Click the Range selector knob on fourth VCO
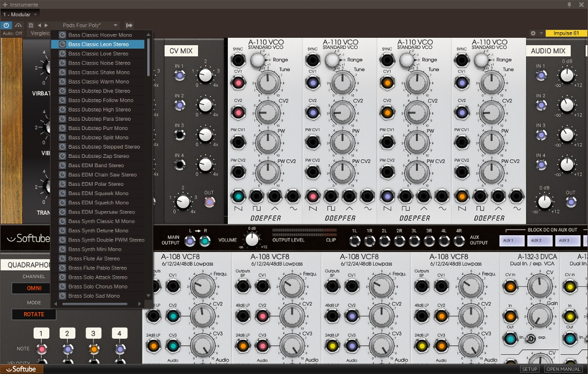Viewport: 588px width, 374px height. click(x=481, y=60)
